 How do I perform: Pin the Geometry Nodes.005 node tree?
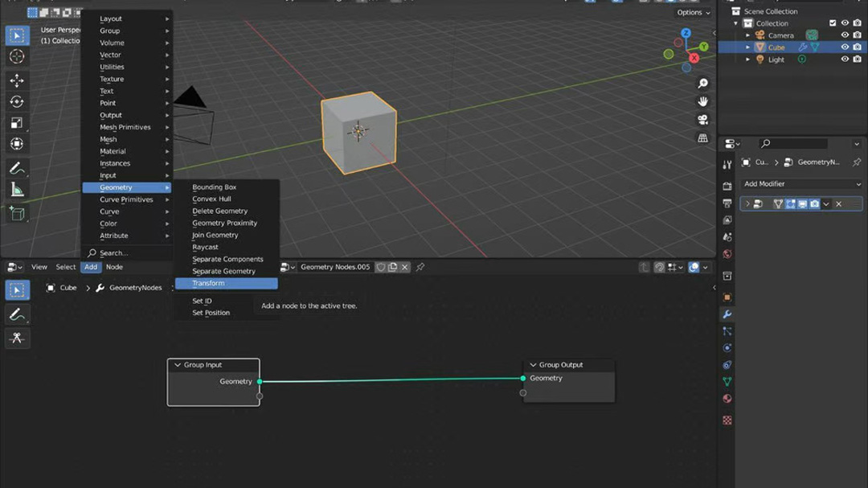click(420, 267)
